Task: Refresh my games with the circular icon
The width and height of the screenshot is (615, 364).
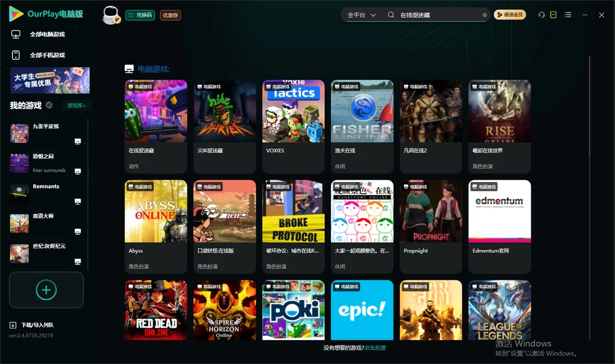Action: pyautogui.click(x=49, y=105)
